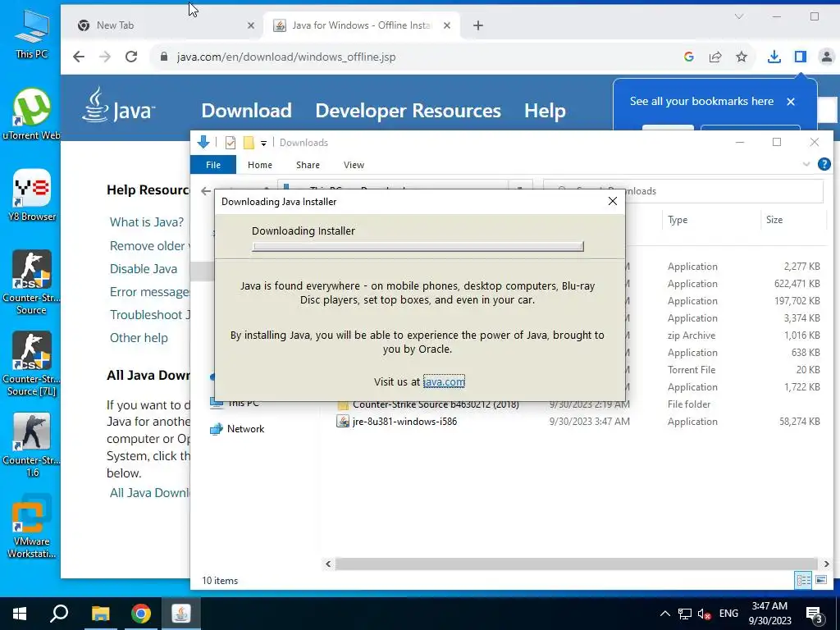Open Help in Java site header
840x630 pixels.
coord(545,111)
